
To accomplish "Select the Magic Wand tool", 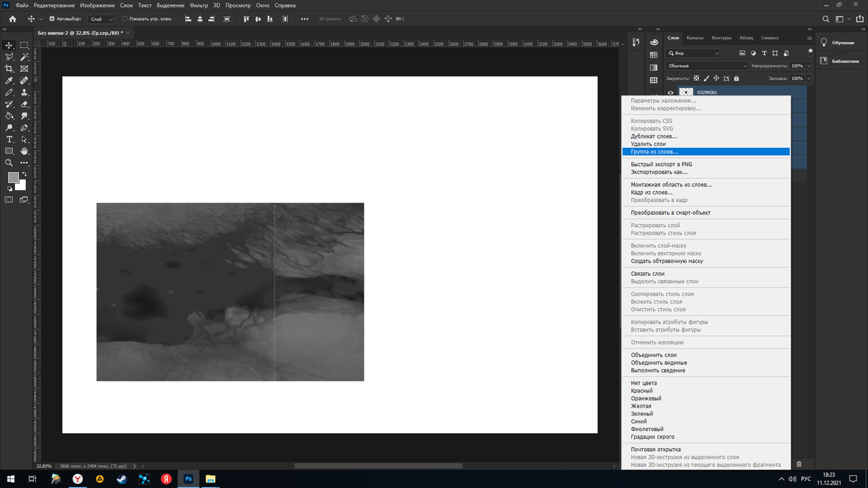I will [x=24, y=57].
